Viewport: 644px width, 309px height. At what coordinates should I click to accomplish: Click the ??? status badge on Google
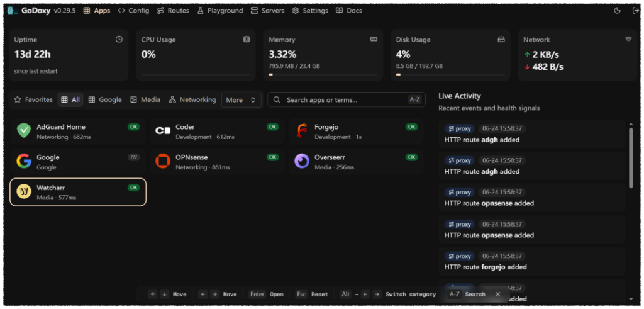click(134, 157)
